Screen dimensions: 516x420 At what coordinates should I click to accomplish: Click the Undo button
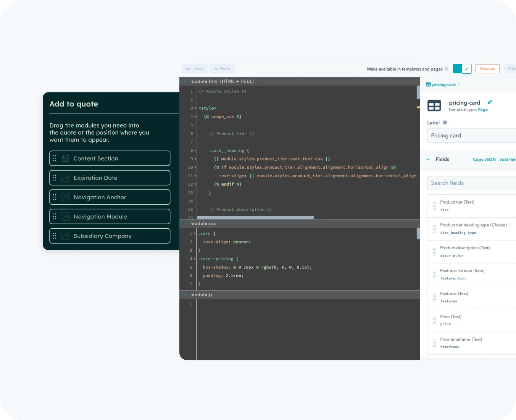click(195, 69)
